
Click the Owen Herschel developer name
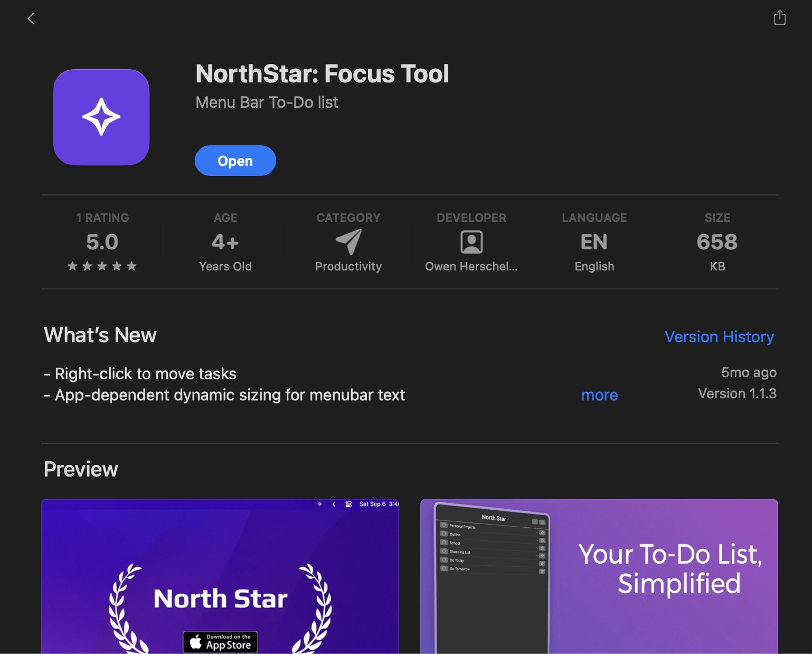(x=471, y=266)
